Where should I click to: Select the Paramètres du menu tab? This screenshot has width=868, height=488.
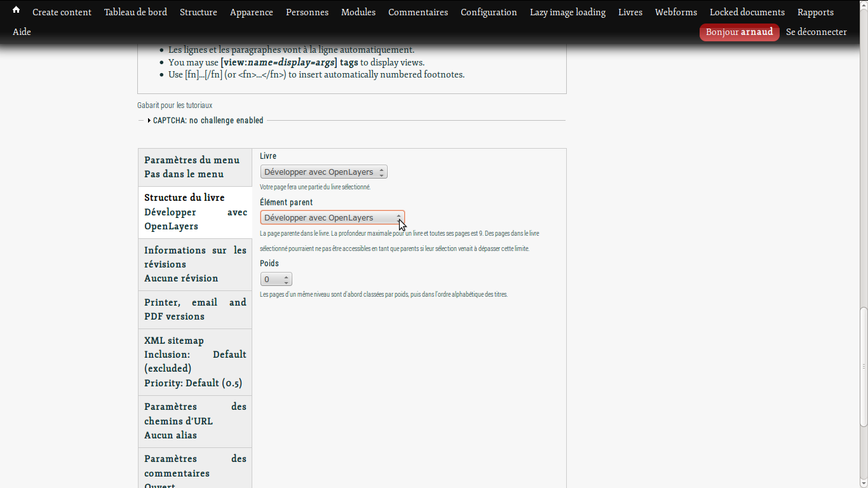[x=195, y=167]
